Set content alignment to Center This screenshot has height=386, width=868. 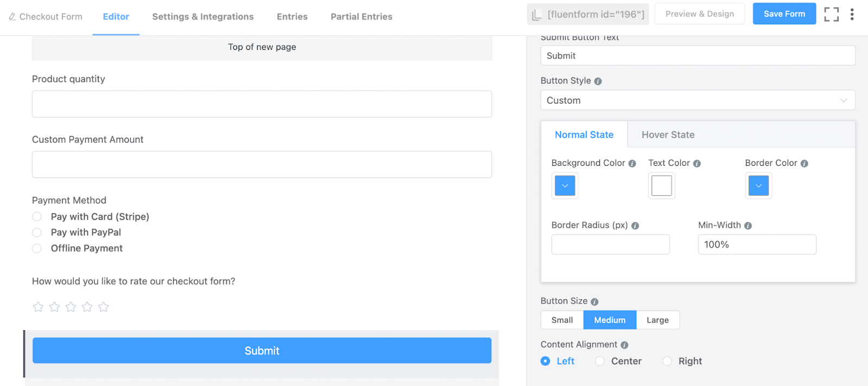600,361
